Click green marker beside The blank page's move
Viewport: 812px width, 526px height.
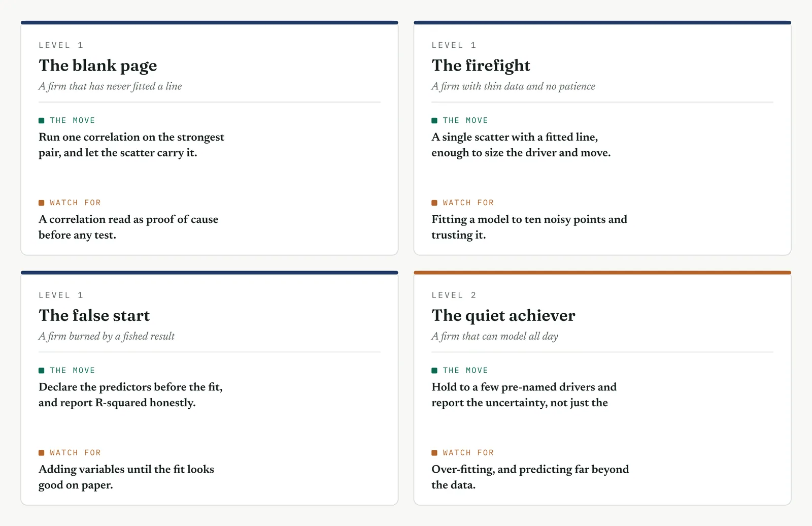[x=42, y=120]
